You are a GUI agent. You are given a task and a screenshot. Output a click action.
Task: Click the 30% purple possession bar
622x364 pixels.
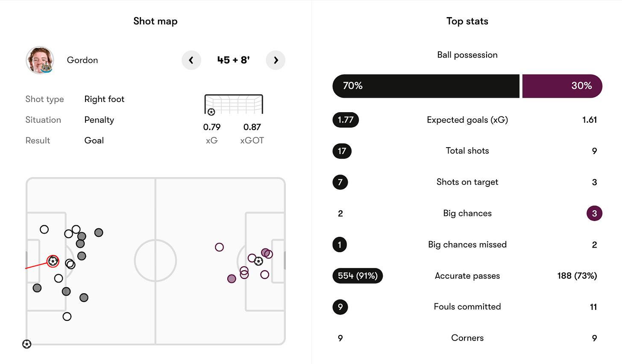(562, 86)
